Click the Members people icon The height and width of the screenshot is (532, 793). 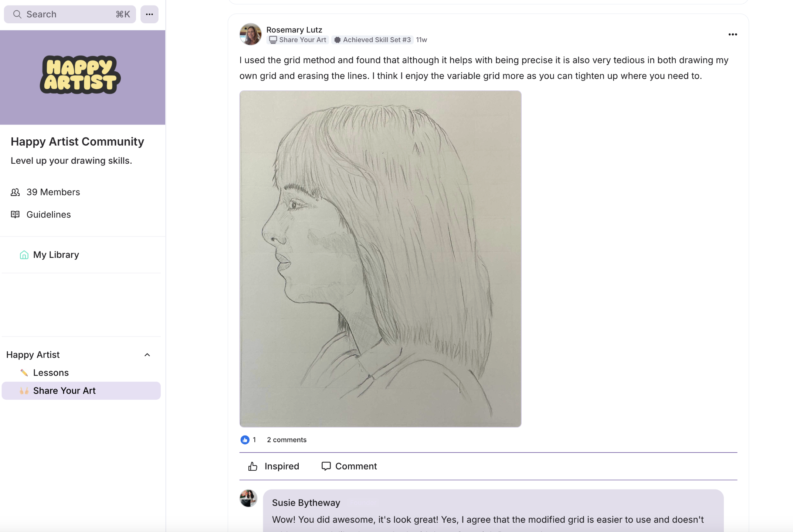(15, 192)
